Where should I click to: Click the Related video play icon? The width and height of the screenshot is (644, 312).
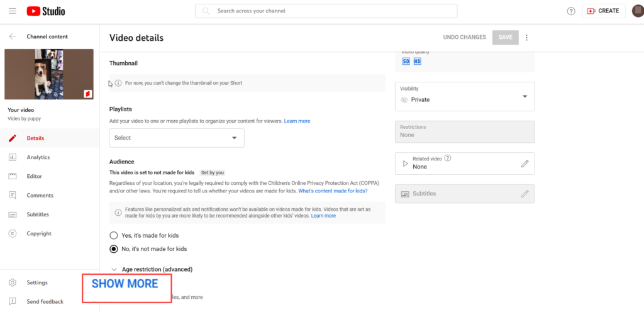pyautogui.click(x=406, y=164)
